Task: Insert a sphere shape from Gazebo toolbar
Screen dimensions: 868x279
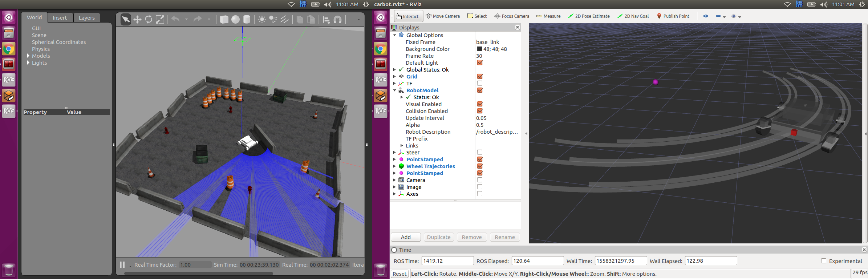Action: 235,20
